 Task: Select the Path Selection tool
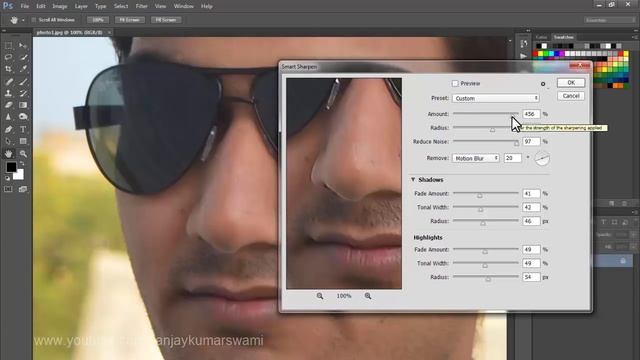(8, 141)
